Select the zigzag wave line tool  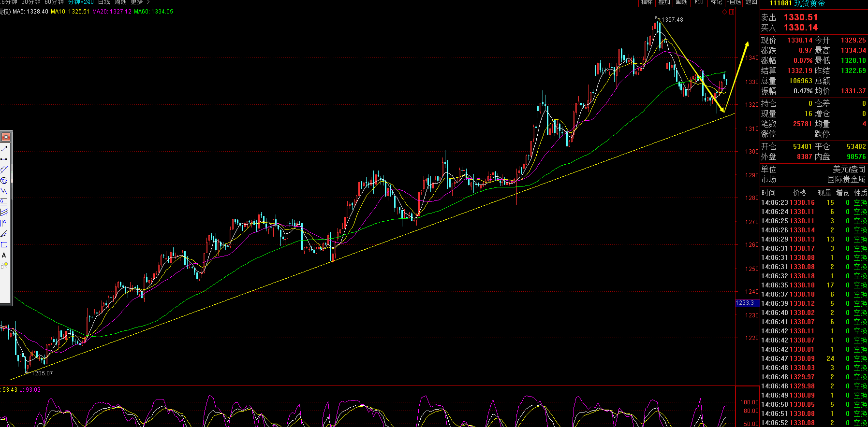pyautogui.click(x=4, y=191)
